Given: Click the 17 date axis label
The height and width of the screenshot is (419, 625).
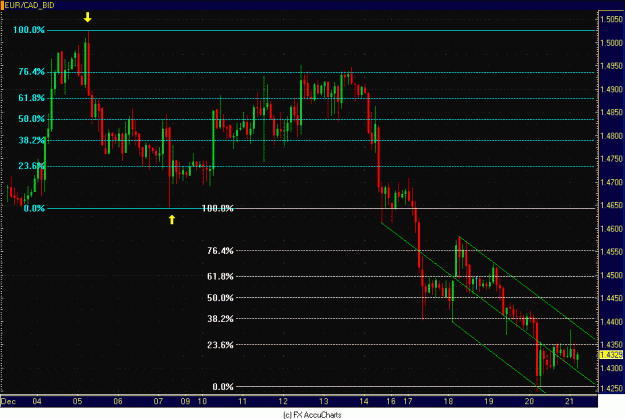Looking at the screenshot, I should tap(407, 401).
